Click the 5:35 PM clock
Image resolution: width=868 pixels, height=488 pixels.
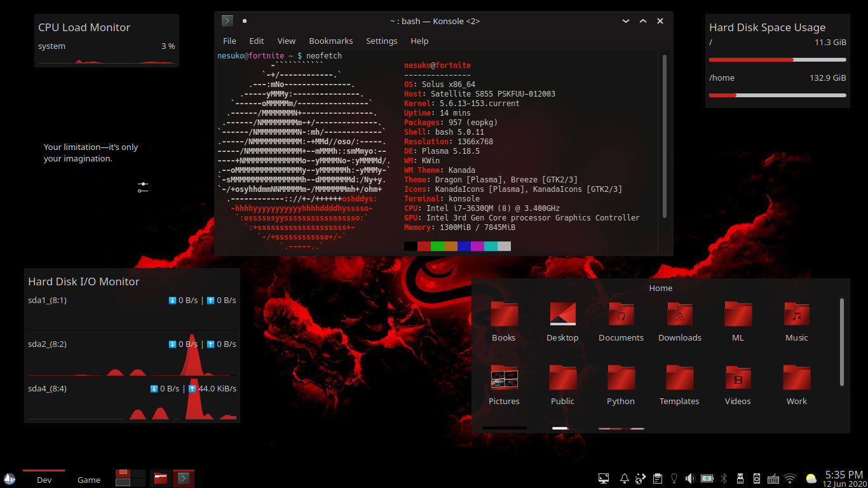pyautogui.click(x=844, y=475)
